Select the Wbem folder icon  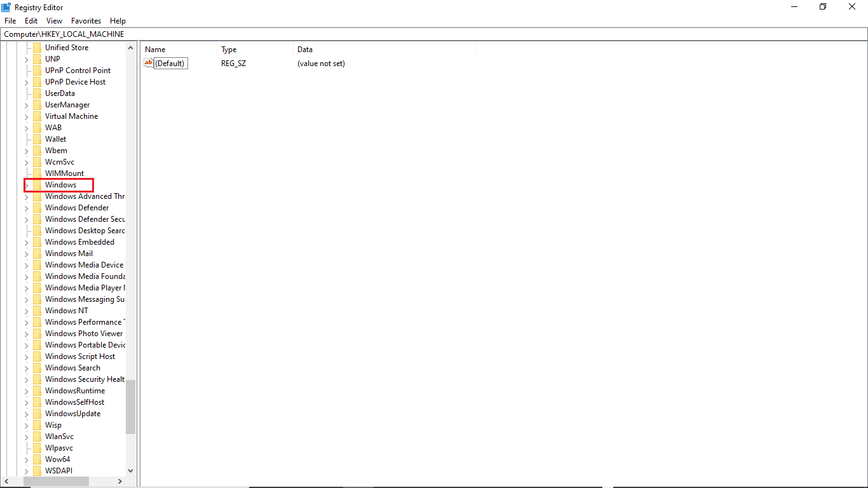click(x=37, y=151)
